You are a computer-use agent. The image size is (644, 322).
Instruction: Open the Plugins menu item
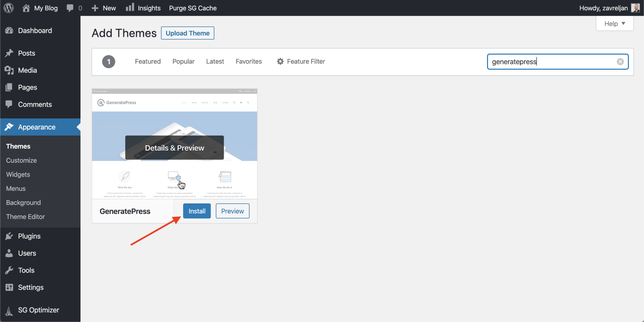[40, 236]
